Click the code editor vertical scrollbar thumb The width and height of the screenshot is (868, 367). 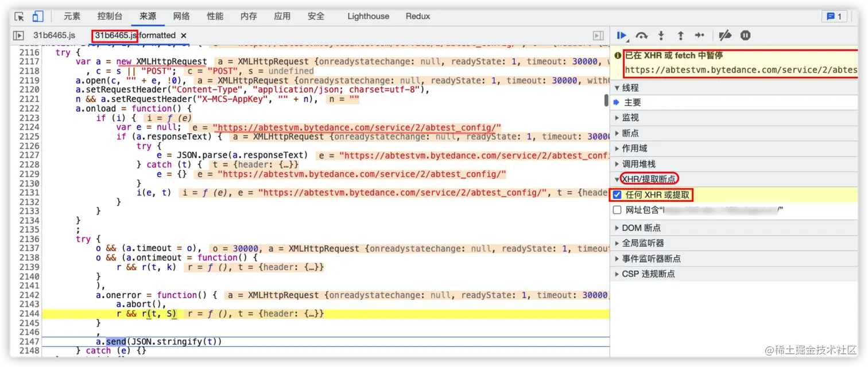(x=606, y=100)
